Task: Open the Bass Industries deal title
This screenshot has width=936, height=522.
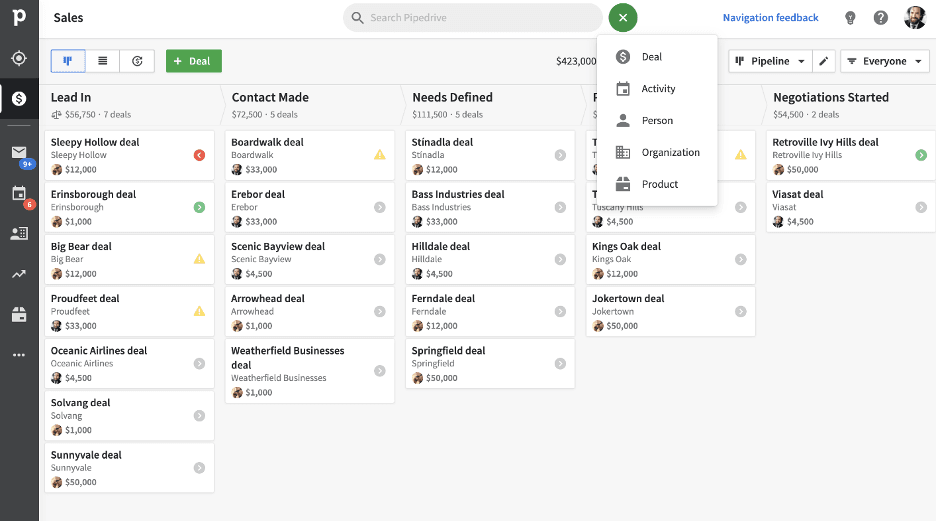Action: 458,194
